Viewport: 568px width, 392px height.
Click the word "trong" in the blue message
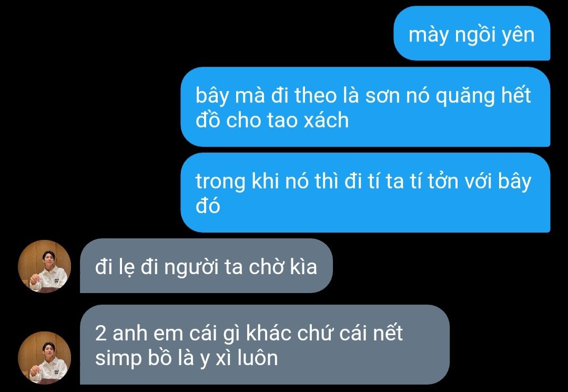(x=220, y=182)
